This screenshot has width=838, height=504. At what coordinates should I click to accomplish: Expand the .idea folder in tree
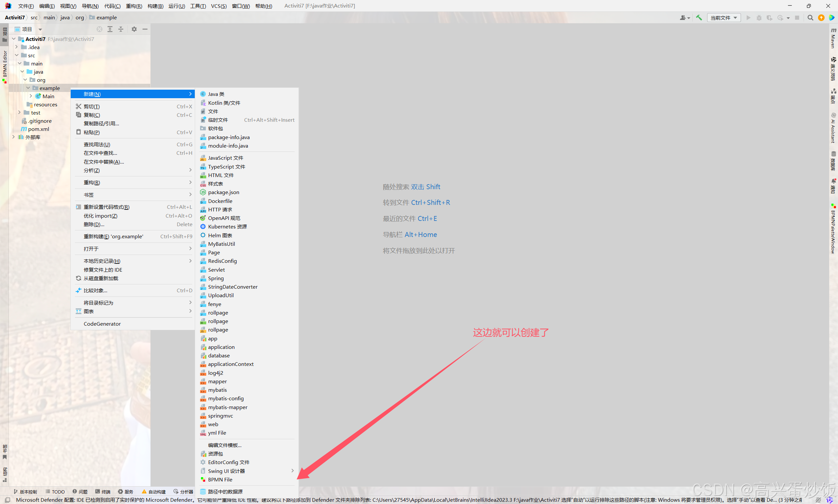[x=16, y=47]
